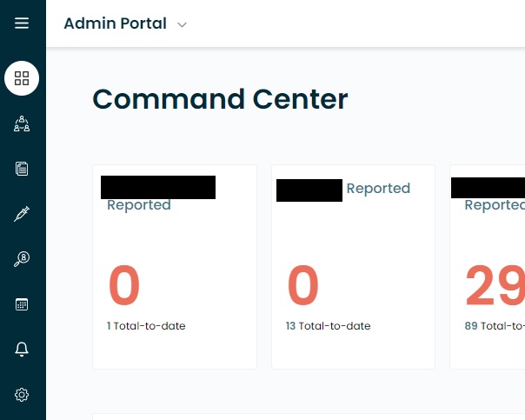This screenshot has width=525, height=420.
Task: Open the notifications bell
Action: (x=22, y=350)
